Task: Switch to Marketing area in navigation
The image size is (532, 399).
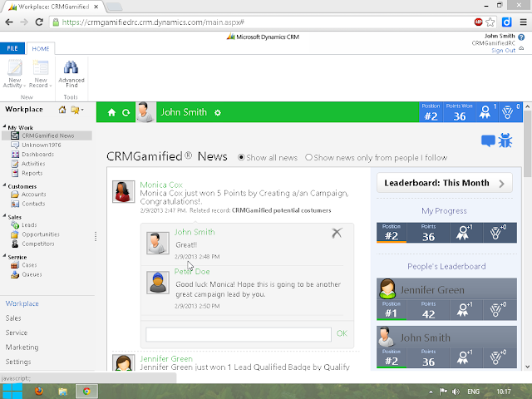Action: (22, 347)
